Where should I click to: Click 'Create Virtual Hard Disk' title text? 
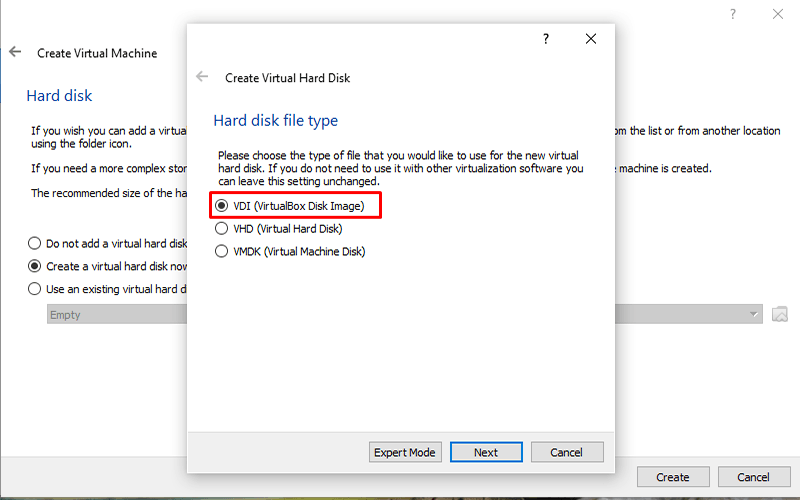[288, 78]
